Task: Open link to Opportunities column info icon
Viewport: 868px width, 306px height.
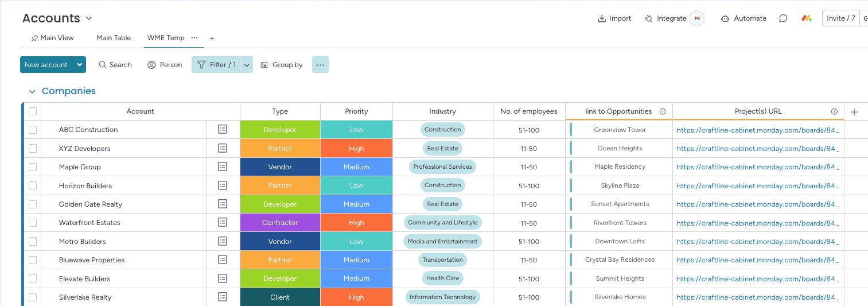Action: [663, 111]
